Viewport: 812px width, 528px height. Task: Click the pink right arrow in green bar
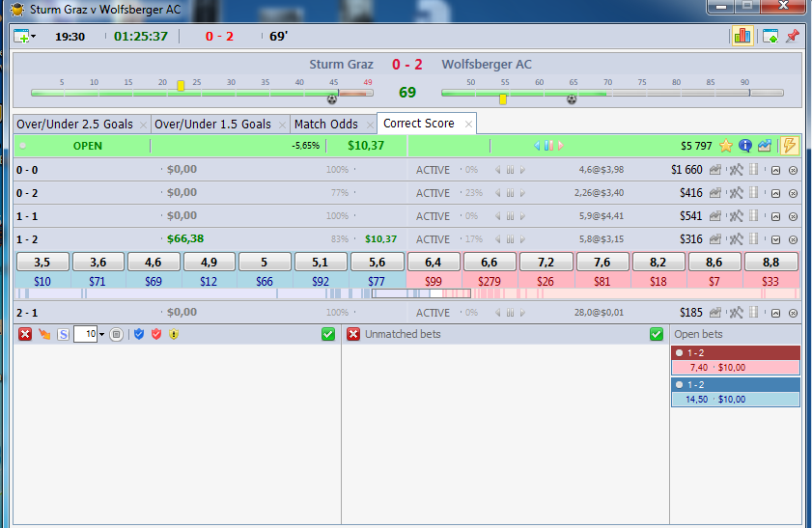pos(560,146)
